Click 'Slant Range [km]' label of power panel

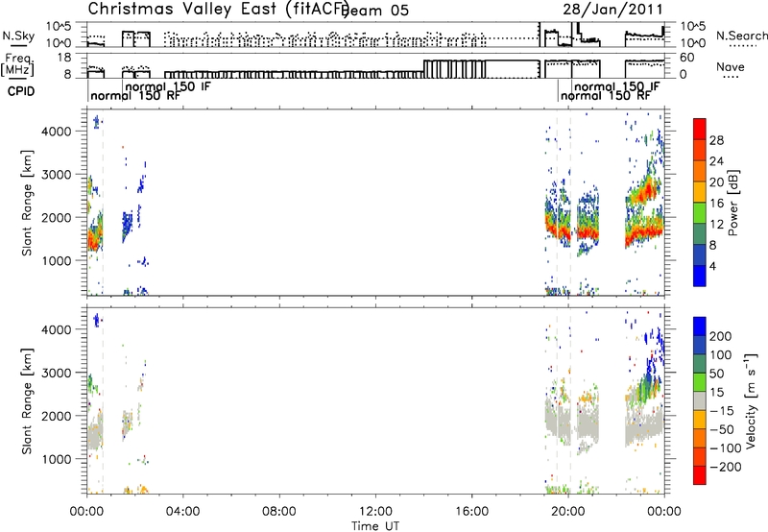(x=27, y=203)
